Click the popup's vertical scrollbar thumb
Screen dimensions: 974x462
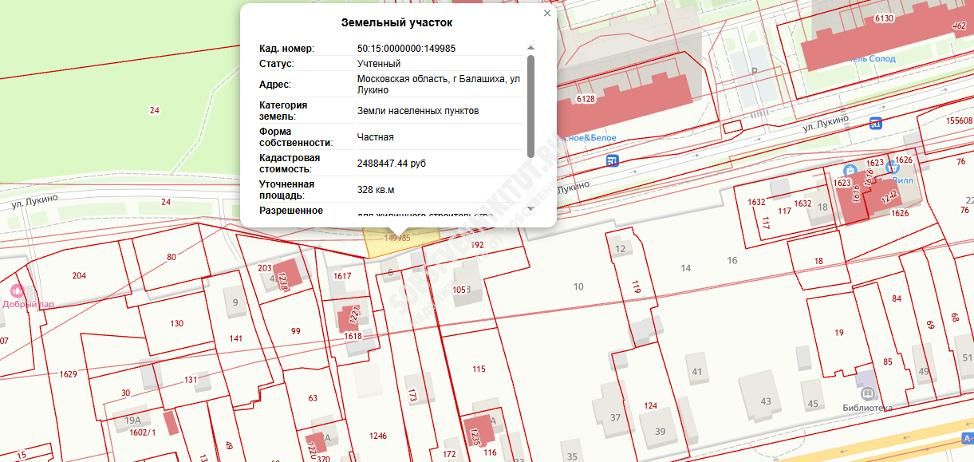coord(530,100)
